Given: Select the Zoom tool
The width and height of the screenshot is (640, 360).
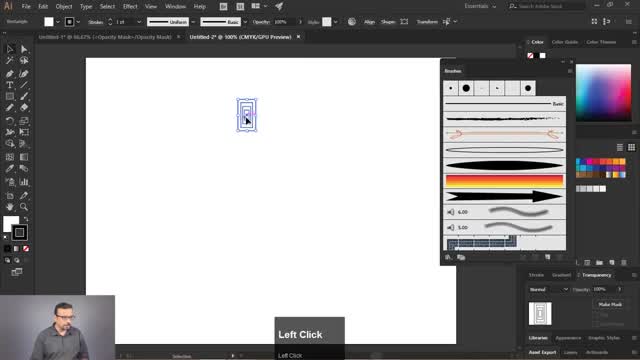Looking at the screenshot, I should 24,207.
